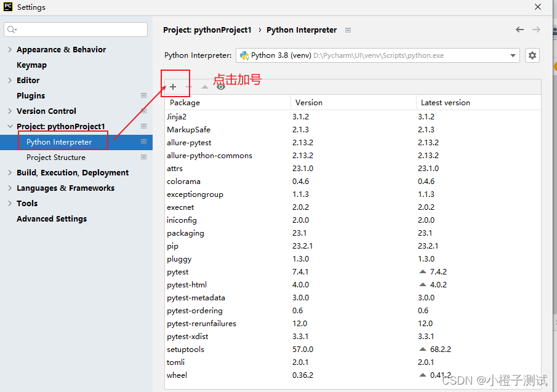557x392 pixels.
Task: Select the Jinja2 package row
Action: pyautogui.click(x=353, y=116)
